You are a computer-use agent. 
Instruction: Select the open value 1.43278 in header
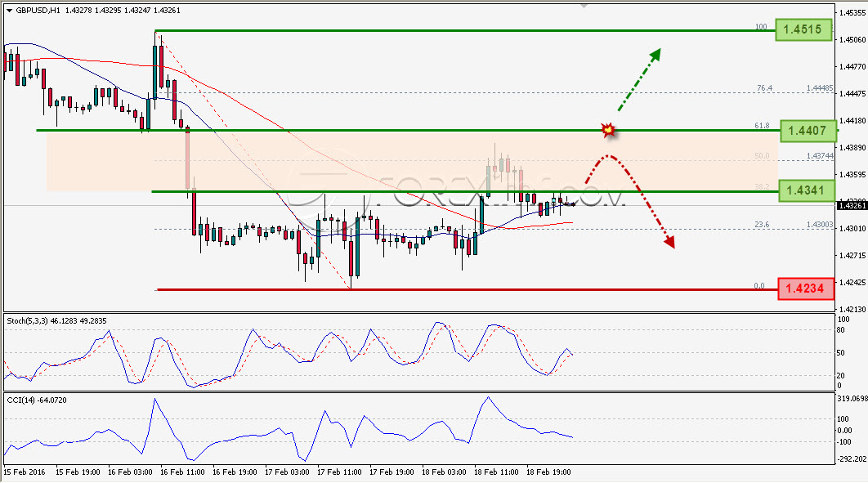coord(78,11)
